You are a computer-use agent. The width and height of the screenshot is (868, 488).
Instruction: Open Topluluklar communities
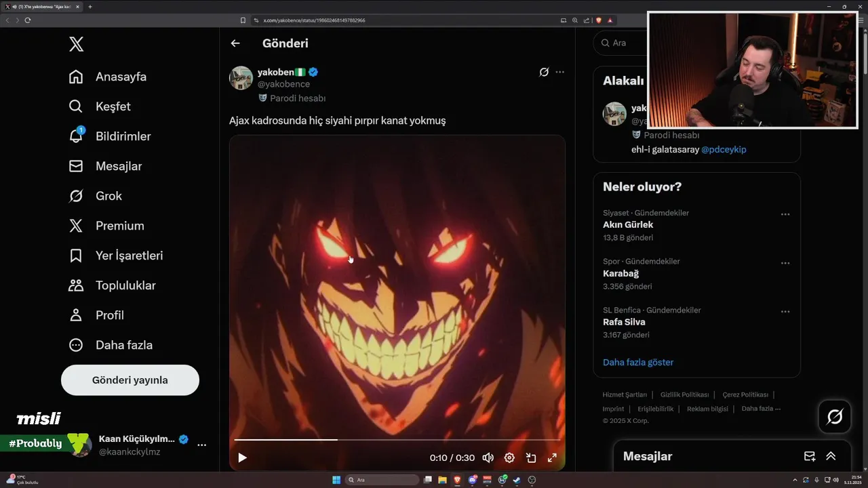tap(112, 285)
